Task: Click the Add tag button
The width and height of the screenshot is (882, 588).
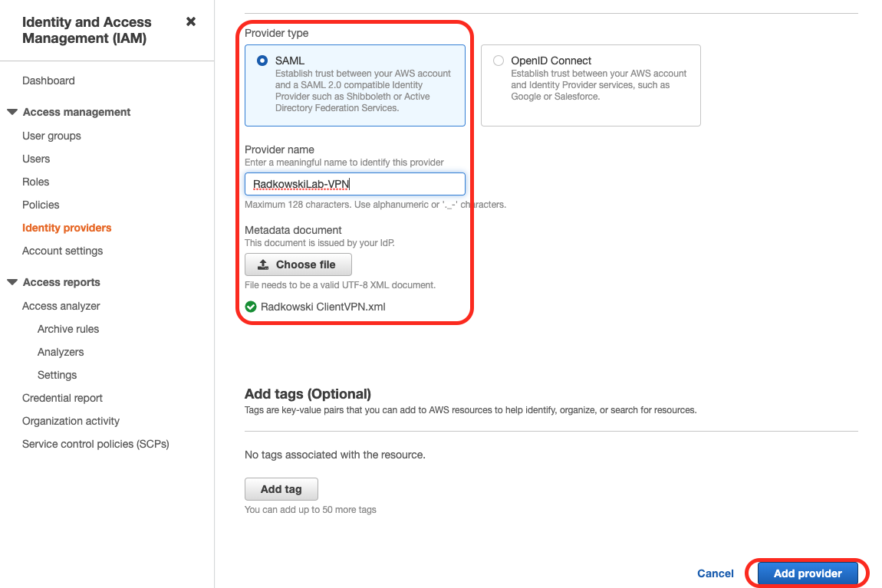Action: point(281,489)
